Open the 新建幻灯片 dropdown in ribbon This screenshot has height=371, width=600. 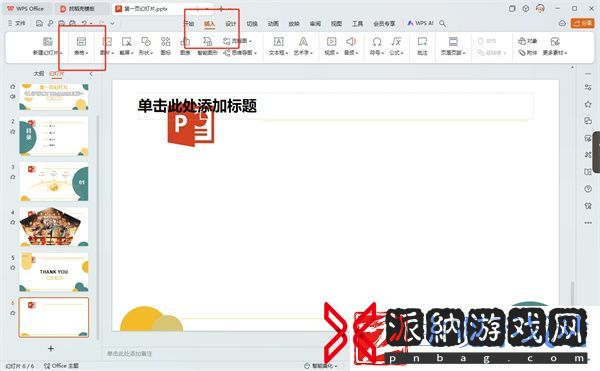click(x=48, y=46)
